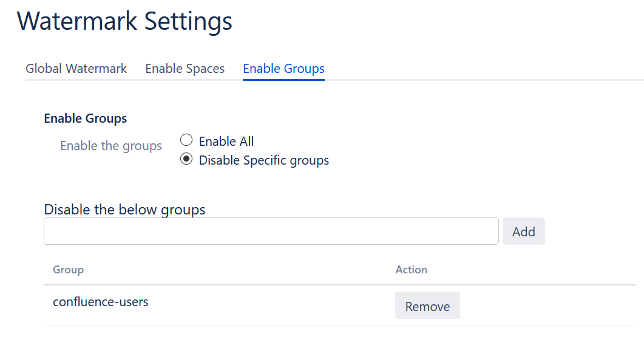Click the Watermark Settings page title

point(124,21)
